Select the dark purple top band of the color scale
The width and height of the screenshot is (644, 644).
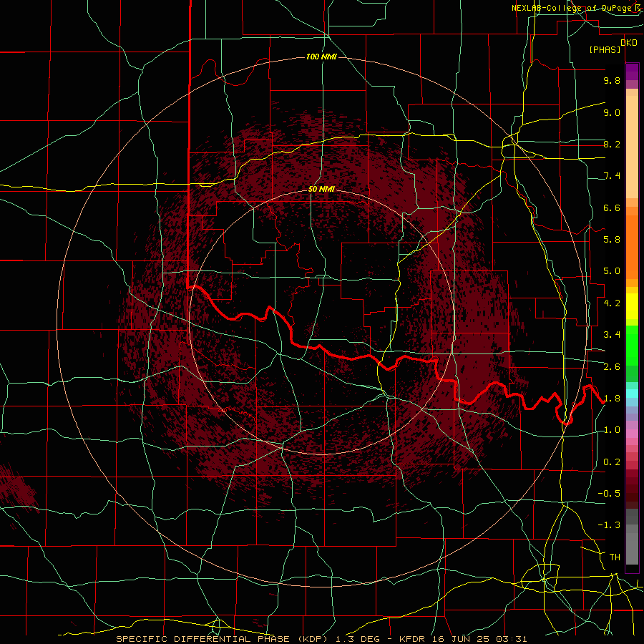[632, 71]
